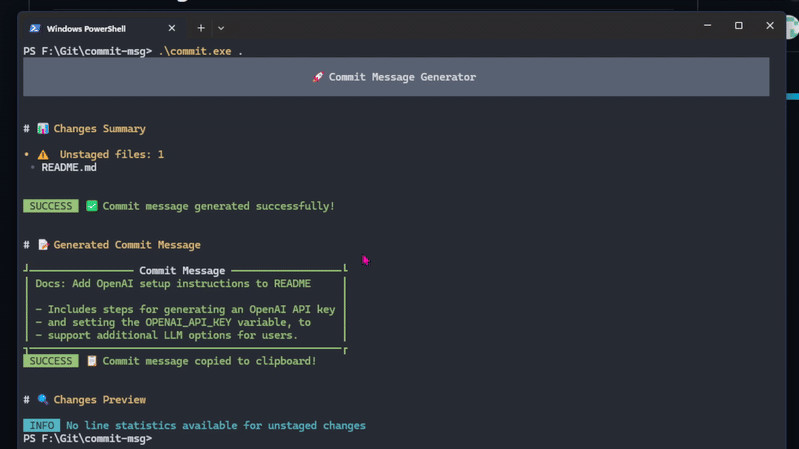Click the rocket icon in the header banner
The image size is (799, 449).
click(x=317, y=77)
